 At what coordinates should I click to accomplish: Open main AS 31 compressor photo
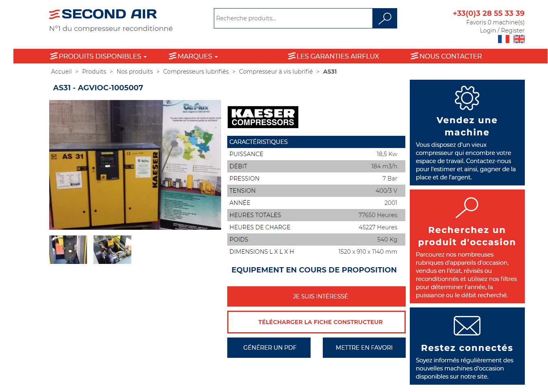pos(135,165)
